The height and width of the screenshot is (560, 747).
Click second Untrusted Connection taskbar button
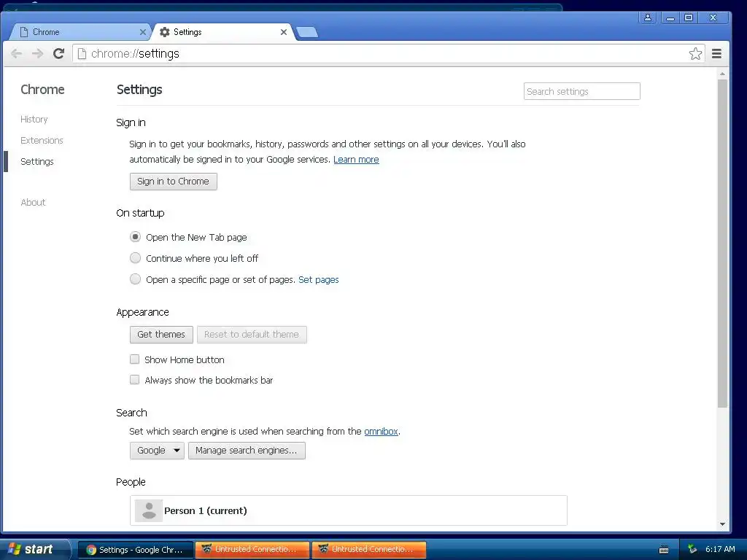coord(368,550)
